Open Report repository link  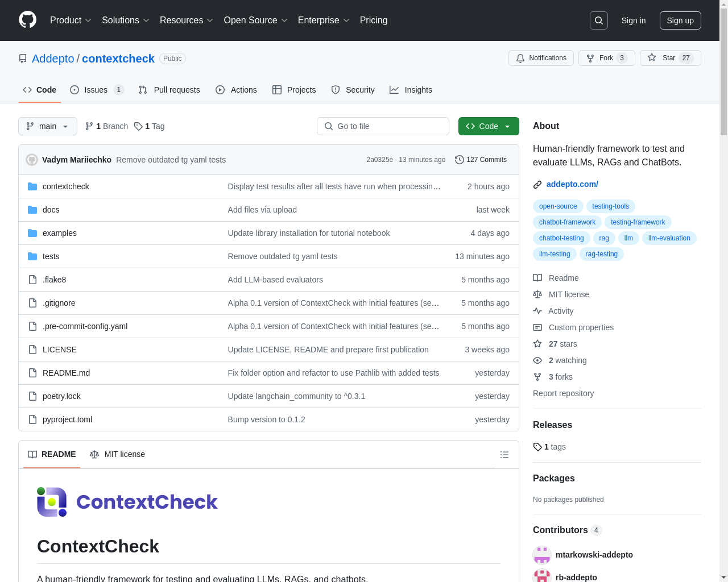click(563, 393)
